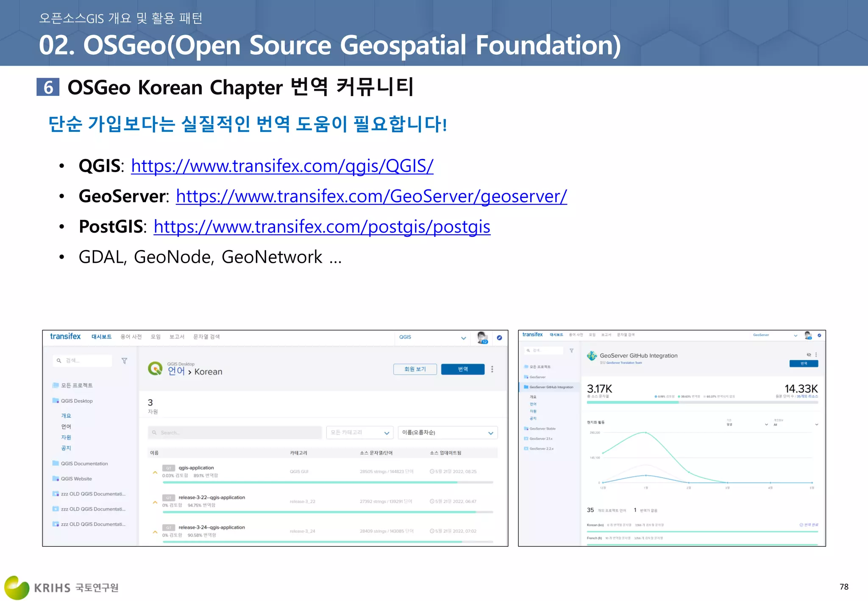Select 언어 under GeoServer GitHub Integration
This screenshot has width=868, height=601.
click(x=533, y=404)
